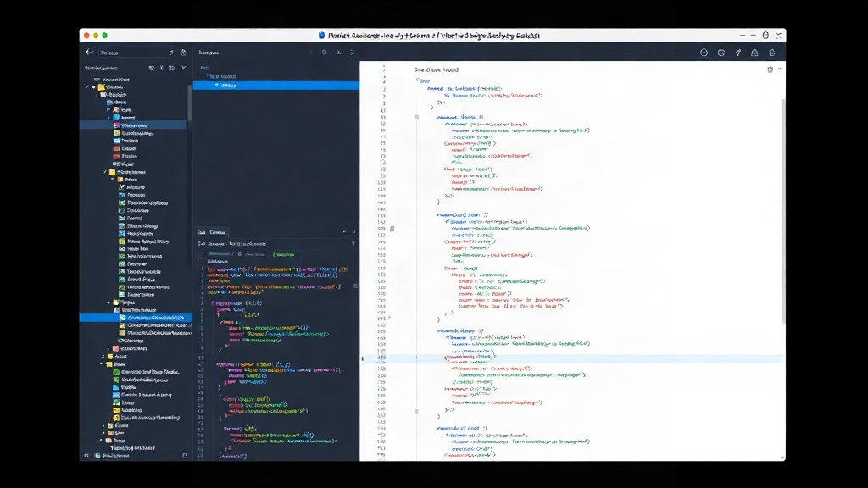Click the white editor's vertical scrollbar

click(x=782, y=211)
